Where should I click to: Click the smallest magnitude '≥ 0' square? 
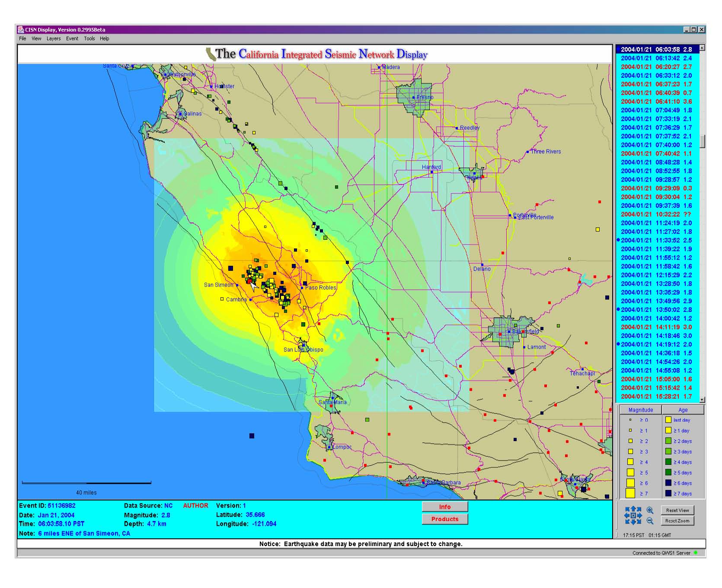point(630,420)
